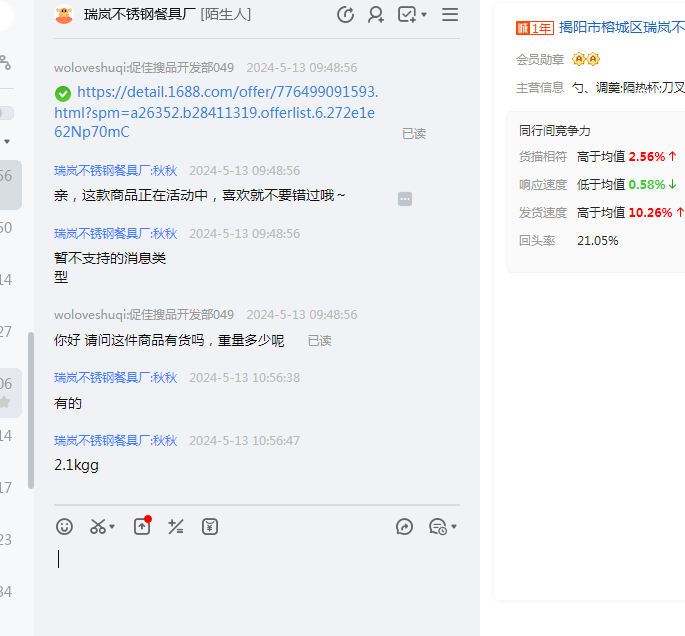Screen dimensions: 685x636
Task: Click the chat list vertical scrollbar
Action: [x=31, y=410]
